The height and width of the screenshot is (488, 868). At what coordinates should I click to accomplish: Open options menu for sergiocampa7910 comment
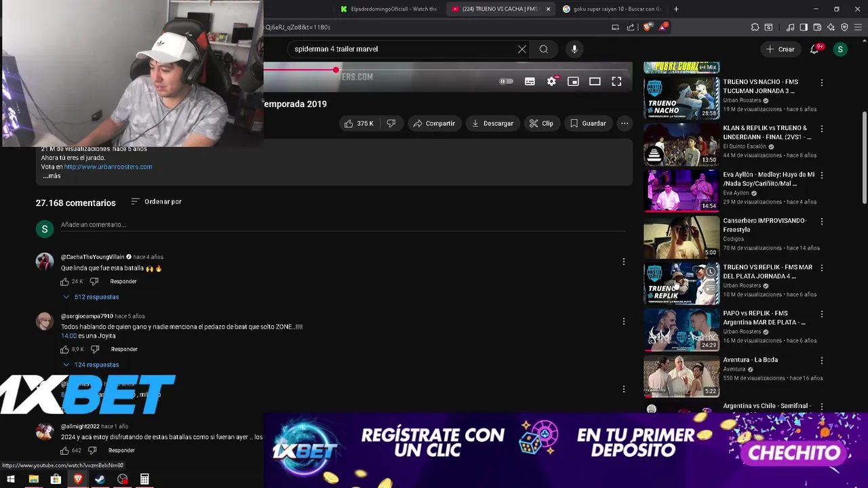[x=624, y=321]
